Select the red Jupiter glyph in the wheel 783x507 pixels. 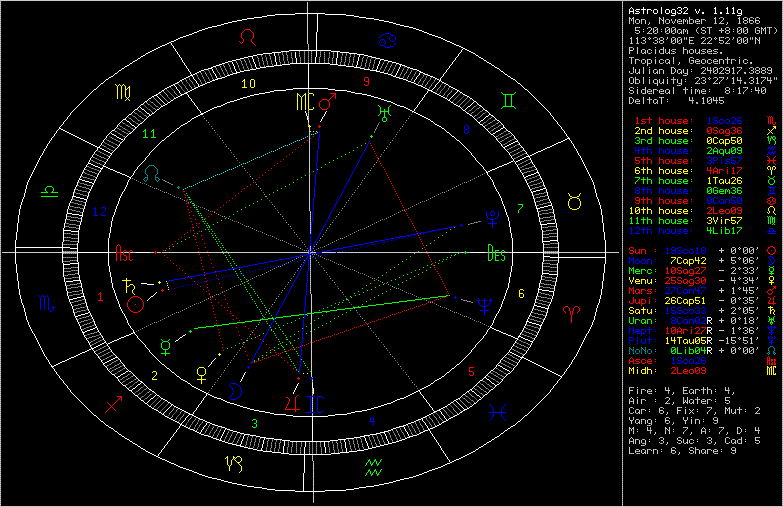pos(292,401)
